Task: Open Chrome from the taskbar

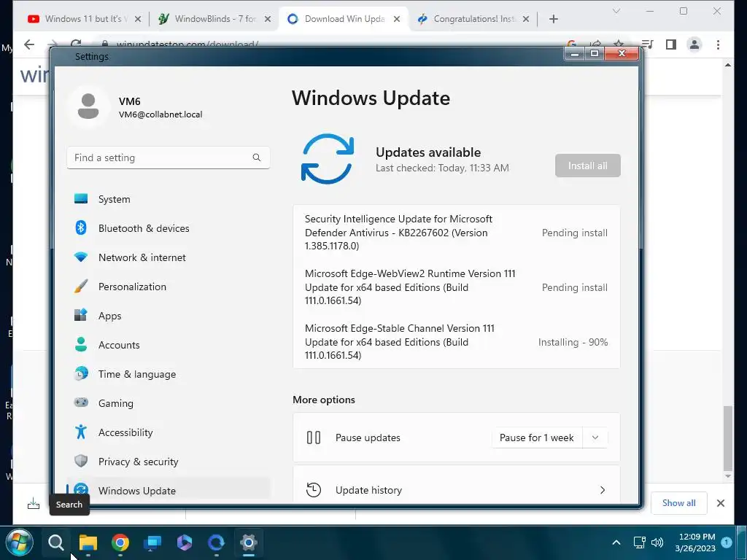Action: coord(120,542)
